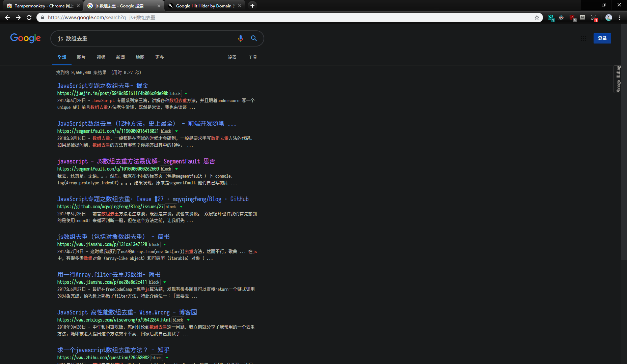Reload the current page

[x=29, y=18]
